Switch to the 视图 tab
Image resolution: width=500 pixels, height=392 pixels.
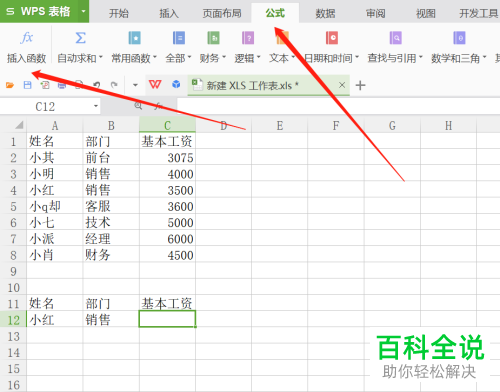[426, 13]
